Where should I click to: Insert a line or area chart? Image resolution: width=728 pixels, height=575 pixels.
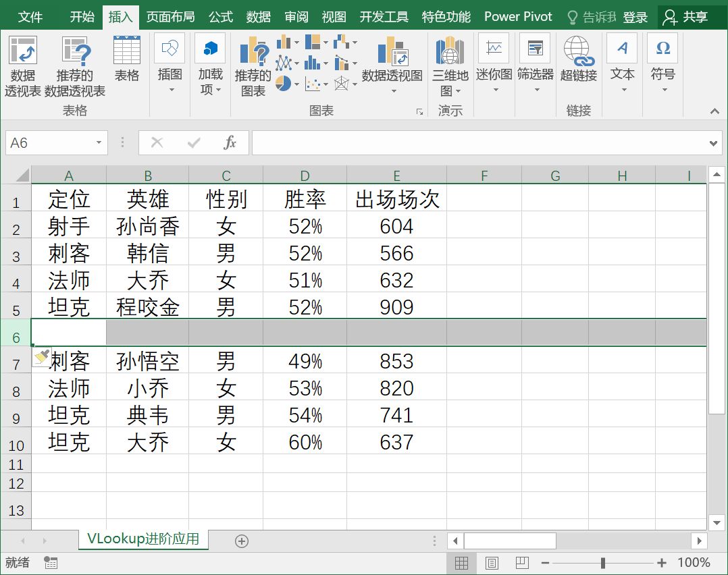click(x=284, y=63)
